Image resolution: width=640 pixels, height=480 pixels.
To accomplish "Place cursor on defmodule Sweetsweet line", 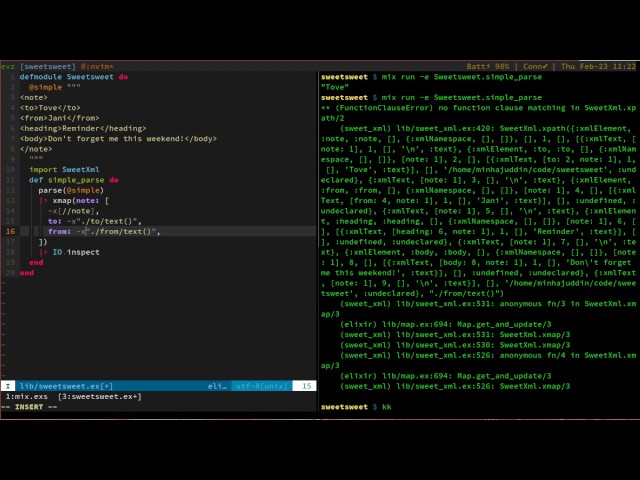I will pyautogui.click(x=74, y=77).
